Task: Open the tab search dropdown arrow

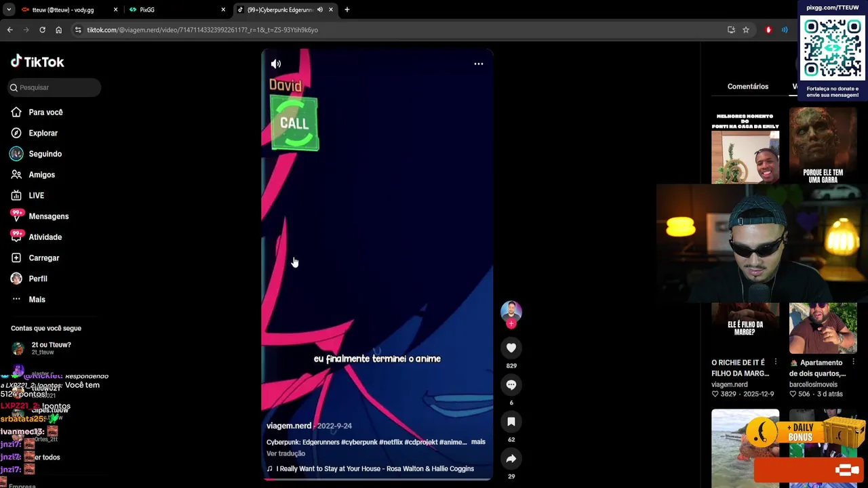Action: tap(9, 9)
